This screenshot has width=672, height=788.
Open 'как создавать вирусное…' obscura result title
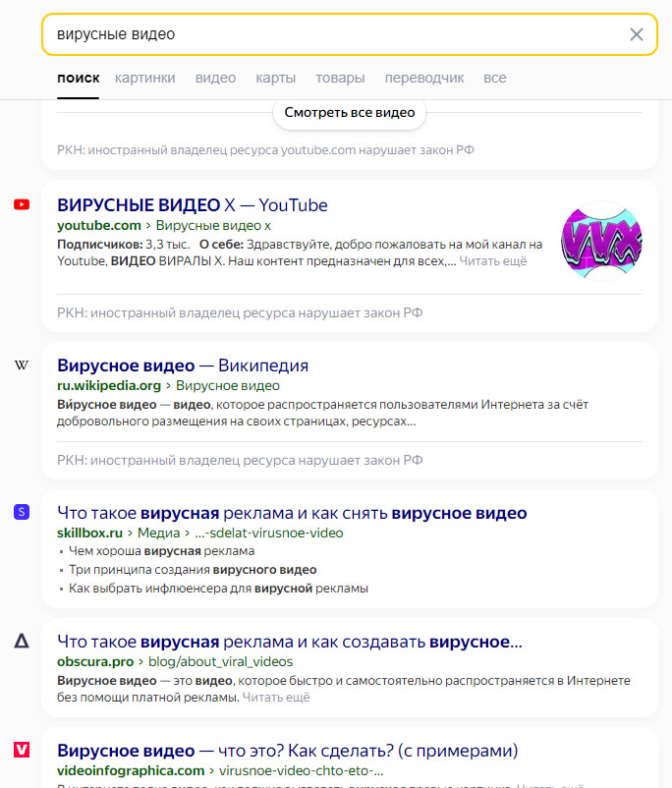pyautogui.click(x=290, y=642)
